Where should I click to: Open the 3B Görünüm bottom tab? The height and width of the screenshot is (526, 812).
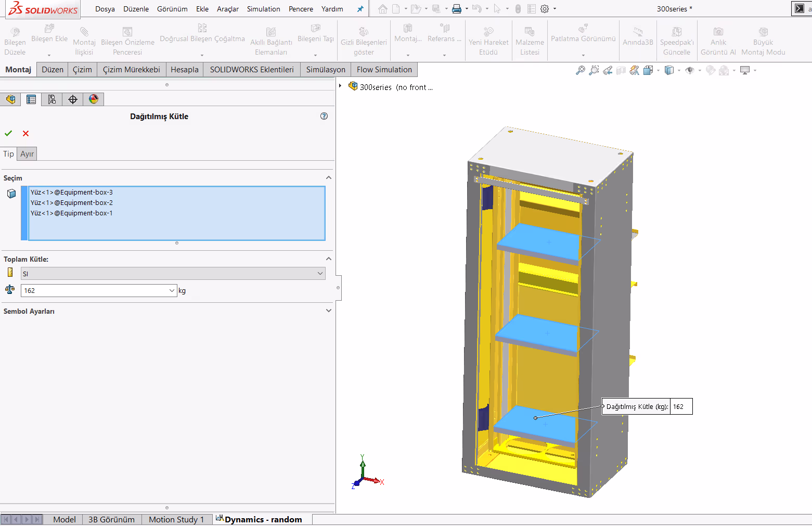(x=111, y=519)
